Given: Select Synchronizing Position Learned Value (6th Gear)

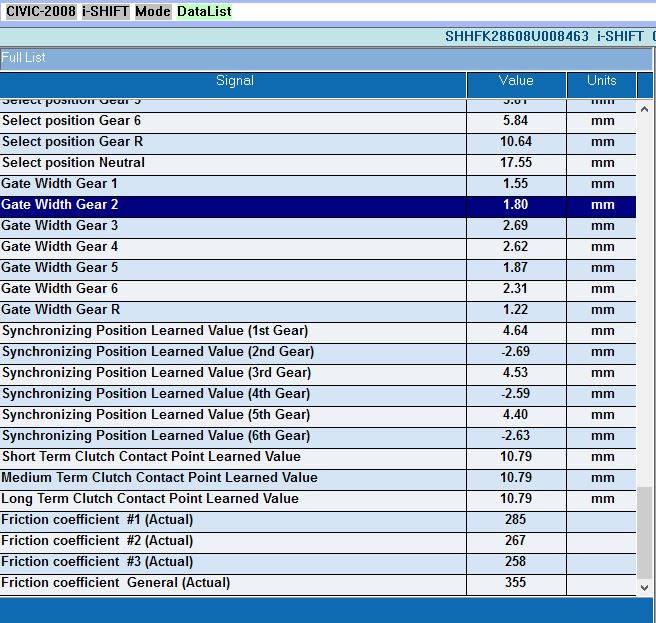Looking at the screenshot, I should (x=318, y=438).
